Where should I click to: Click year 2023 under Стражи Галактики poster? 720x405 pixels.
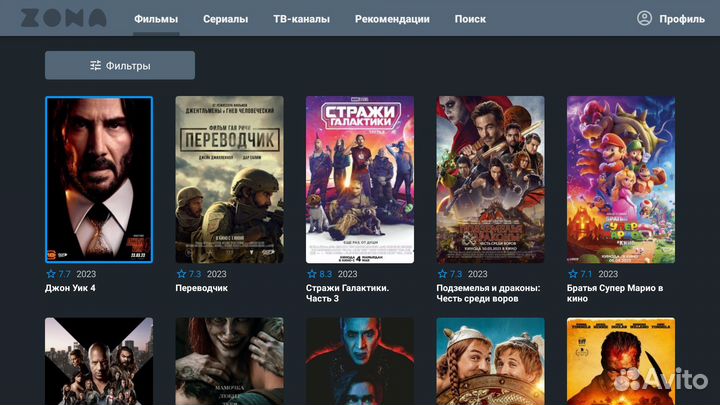(348, 274)
